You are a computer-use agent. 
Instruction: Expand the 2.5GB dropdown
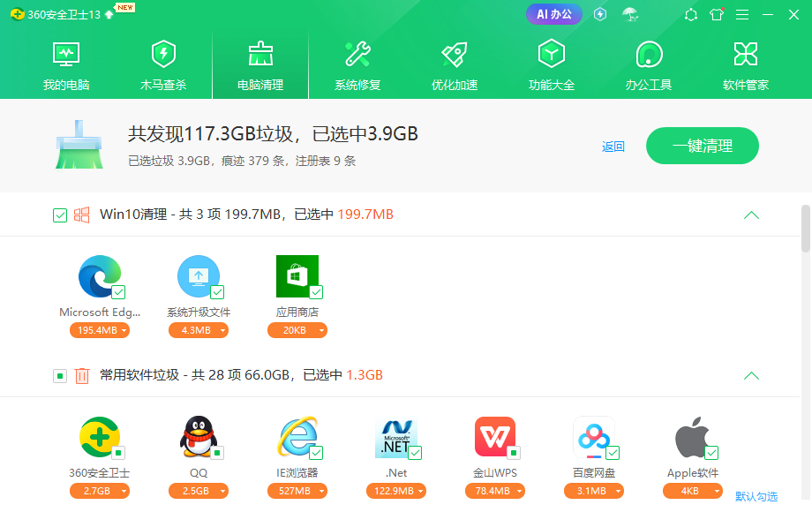coord(222,491)
